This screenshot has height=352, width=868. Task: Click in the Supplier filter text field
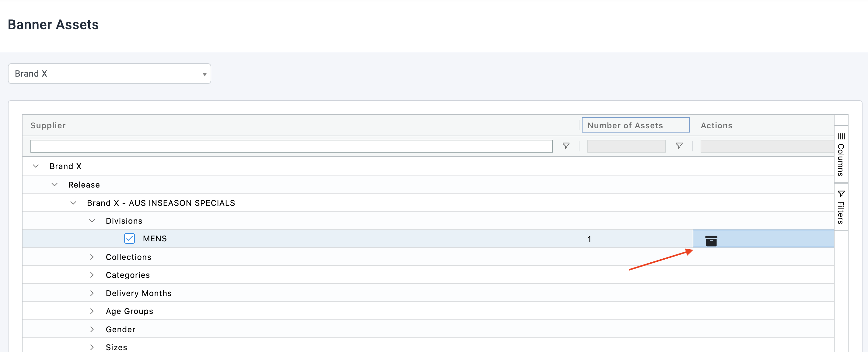tap(291, 146)
